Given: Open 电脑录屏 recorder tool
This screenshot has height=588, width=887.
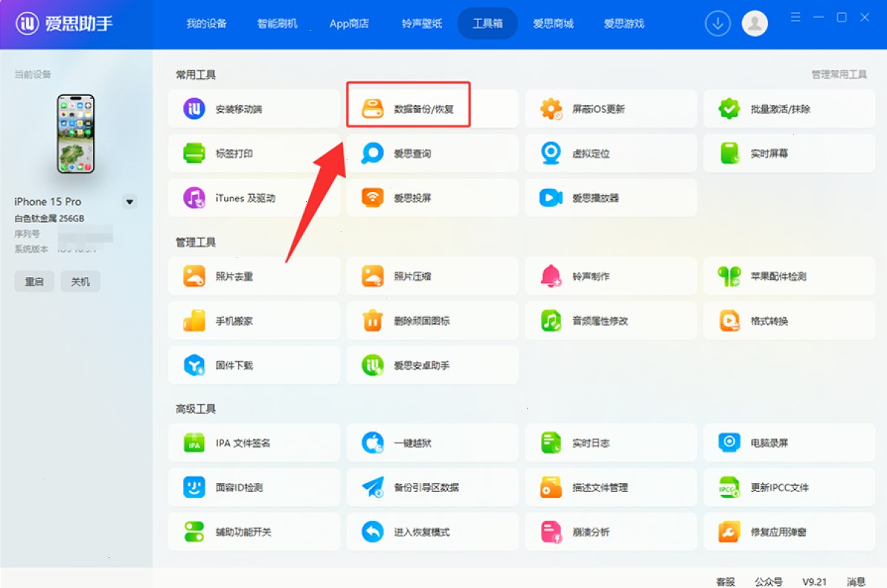Looking at the screenshot, I should point(789,443).
